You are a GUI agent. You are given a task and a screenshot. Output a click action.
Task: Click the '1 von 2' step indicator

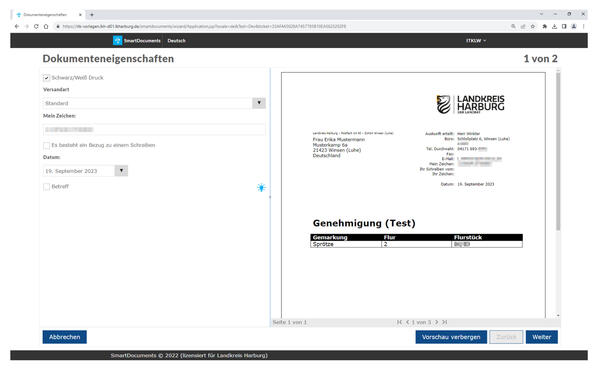[540, 59]
